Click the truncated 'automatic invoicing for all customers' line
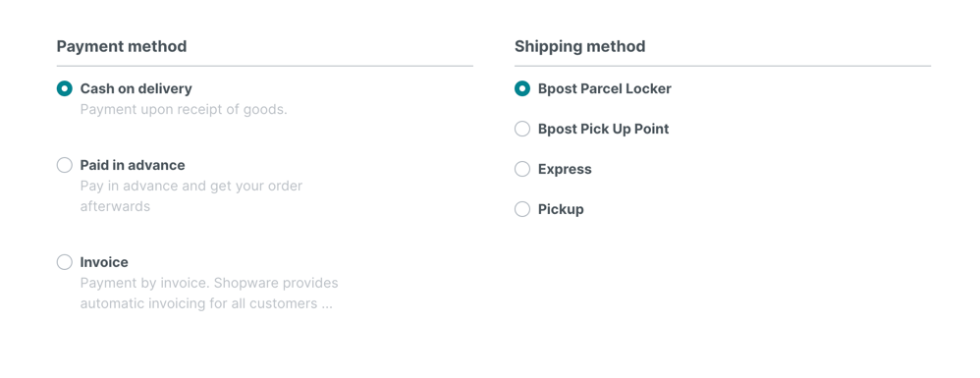The height and width of the screenshot is (378, 980). coord(206,303)
